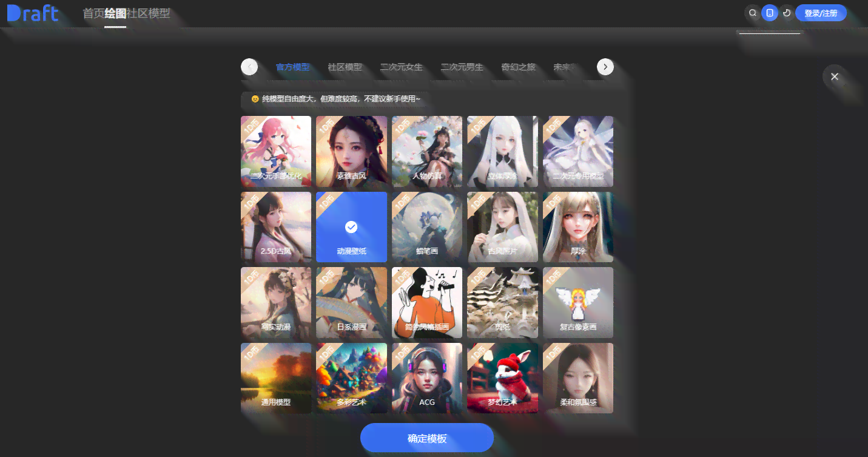Switch to the 二次元女生 tab

coord(402,67)
